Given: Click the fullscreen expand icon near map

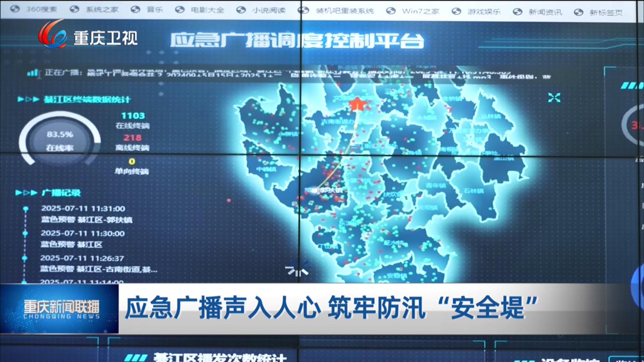Looking at the screenshot, I should 554,98.
